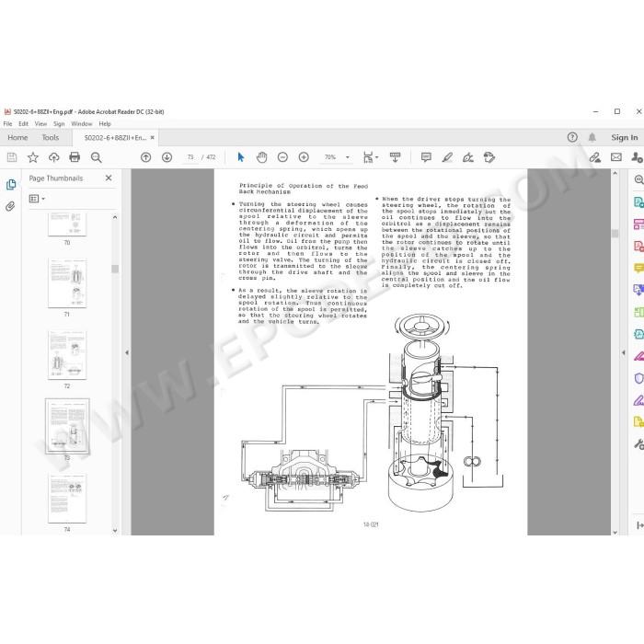Open the Find text search tool
Screen dimensions: 644x644
(96, 157)
